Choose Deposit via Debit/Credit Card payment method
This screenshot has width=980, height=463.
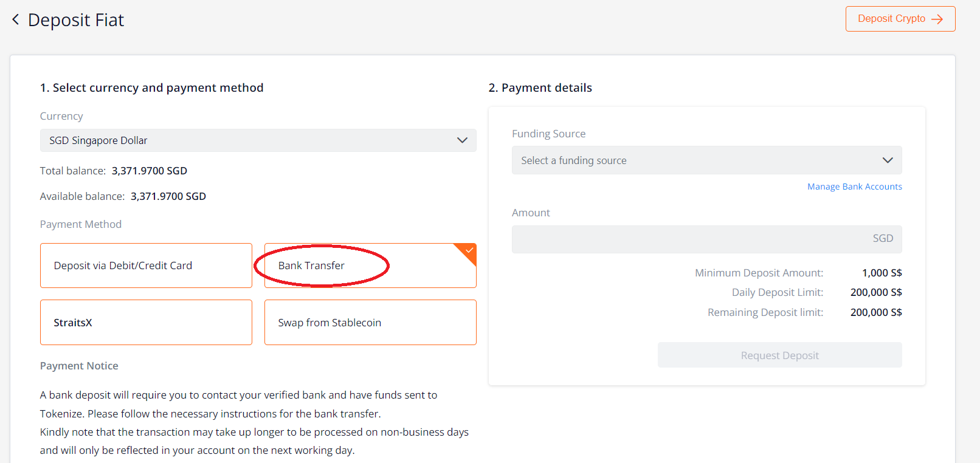pyautogui.click(x=146, y=266)
